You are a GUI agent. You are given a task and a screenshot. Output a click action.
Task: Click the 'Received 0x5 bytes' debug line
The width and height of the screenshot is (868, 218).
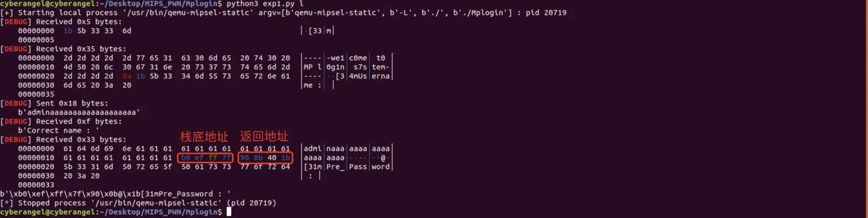click(62, 21)
